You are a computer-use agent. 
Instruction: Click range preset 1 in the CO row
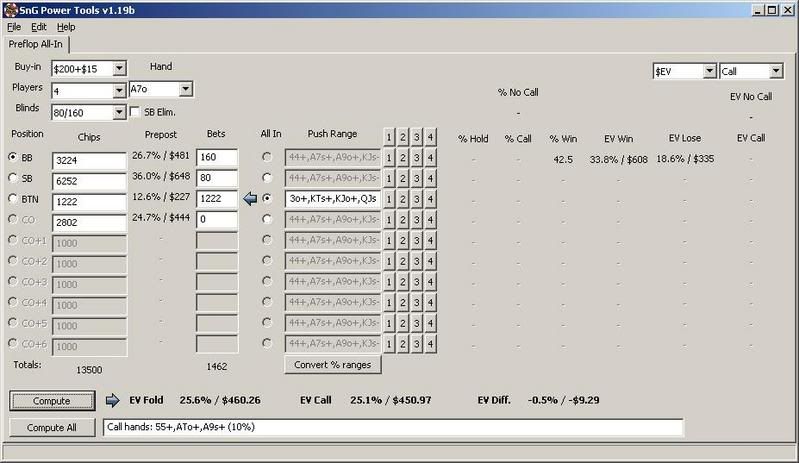pyautogui.click(x=389, y=220)
